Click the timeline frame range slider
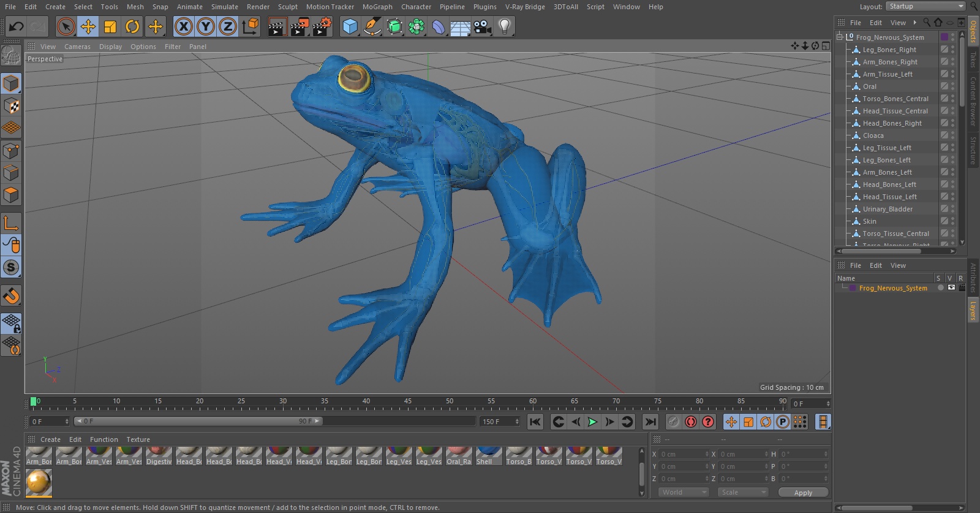 198,421
